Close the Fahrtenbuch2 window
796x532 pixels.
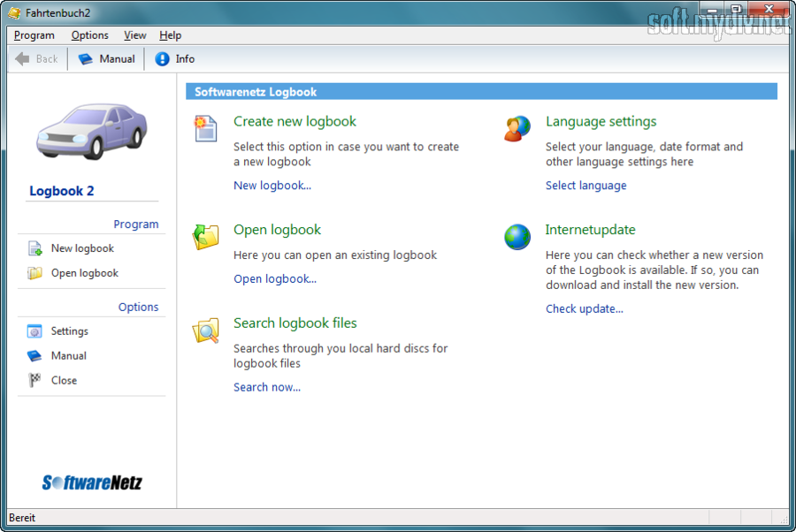pyautogui.click(x=769, y=9)
